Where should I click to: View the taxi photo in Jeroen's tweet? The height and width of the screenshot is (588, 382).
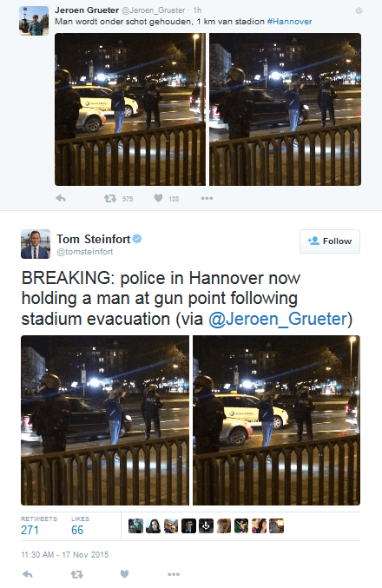[130, 109]
